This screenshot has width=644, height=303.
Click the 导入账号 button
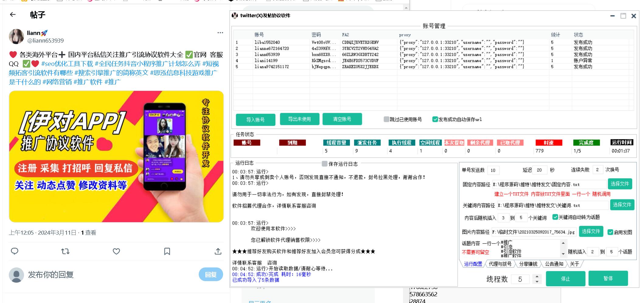(255, 120)
